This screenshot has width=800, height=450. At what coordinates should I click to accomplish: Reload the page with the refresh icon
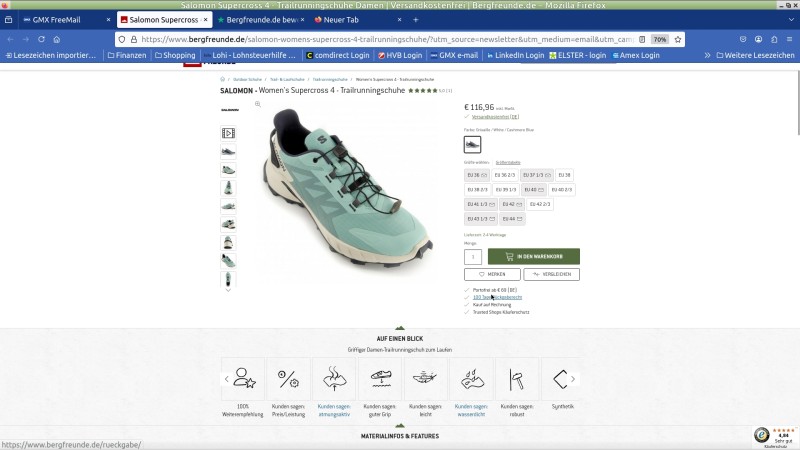(41, 39)
